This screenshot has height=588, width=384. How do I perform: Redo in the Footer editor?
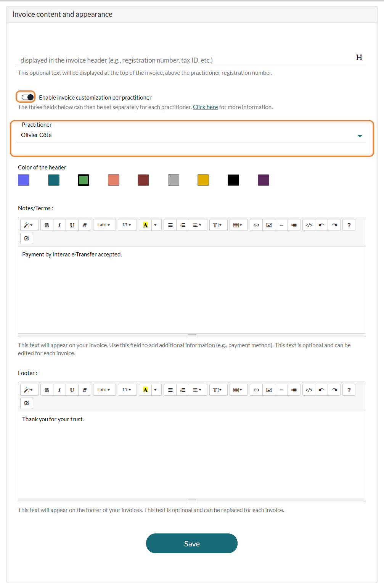(334, 390)
